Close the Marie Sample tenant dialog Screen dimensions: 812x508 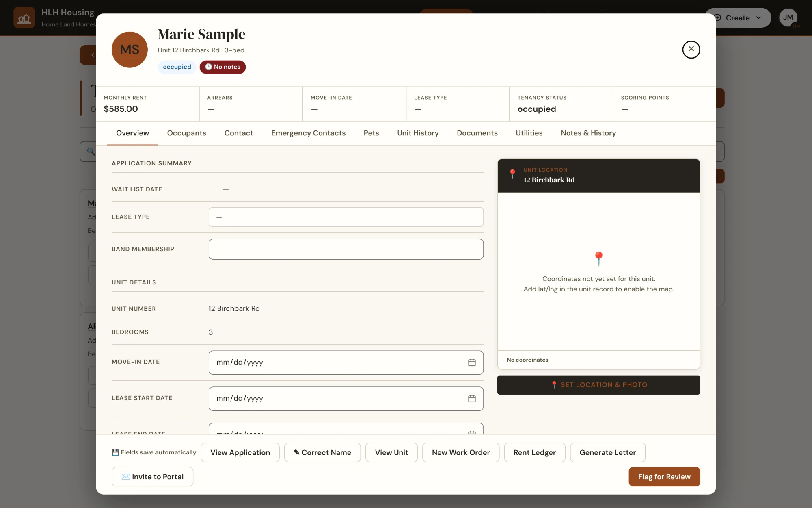point(691,50)
